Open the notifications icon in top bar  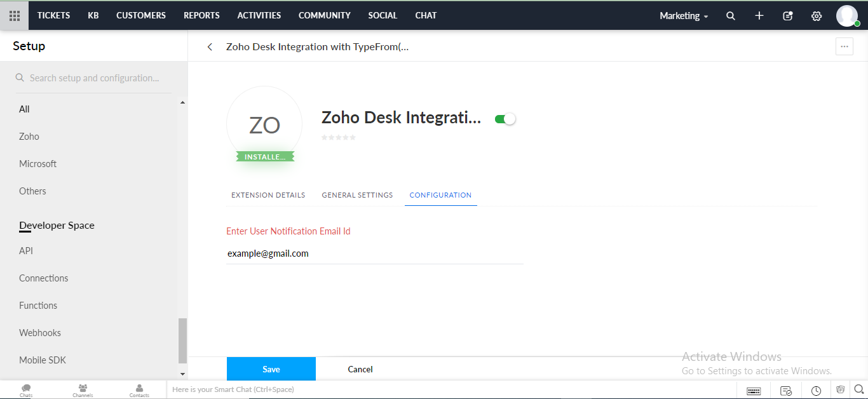[788, 16]
